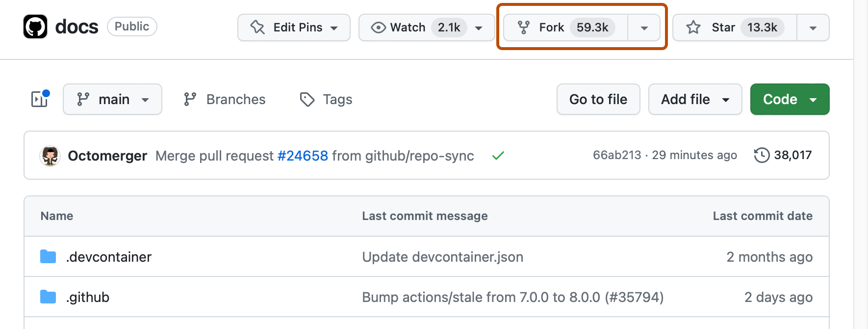This screenshot has height=329, width=868.
Task: Open the .github folder
Action: [88, 297]
